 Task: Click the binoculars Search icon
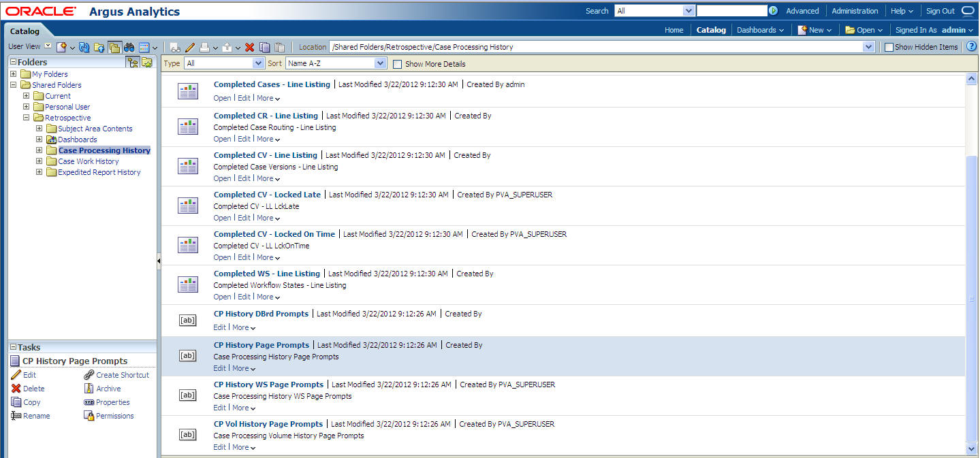point(129,47)
